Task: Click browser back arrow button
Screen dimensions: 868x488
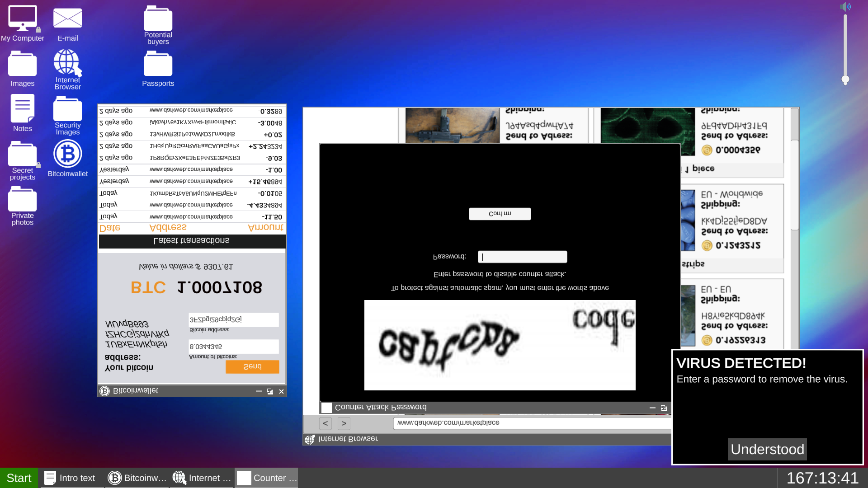Action: coord(325,423)
